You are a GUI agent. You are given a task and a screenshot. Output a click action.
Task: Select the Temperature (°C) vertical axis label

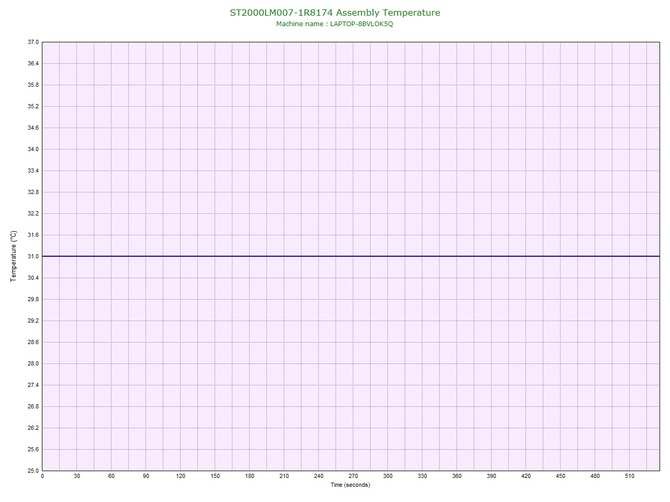13,256
